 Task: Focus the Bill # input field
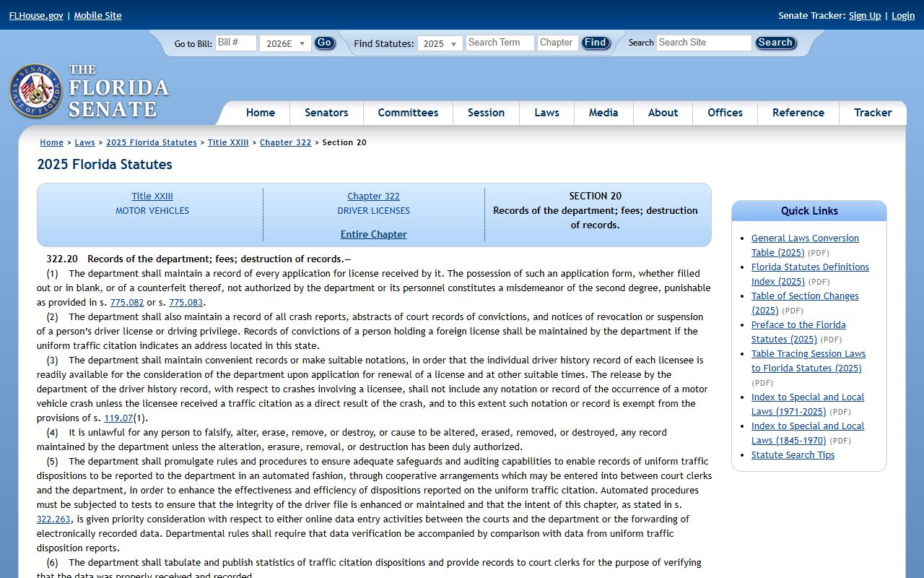236,43
